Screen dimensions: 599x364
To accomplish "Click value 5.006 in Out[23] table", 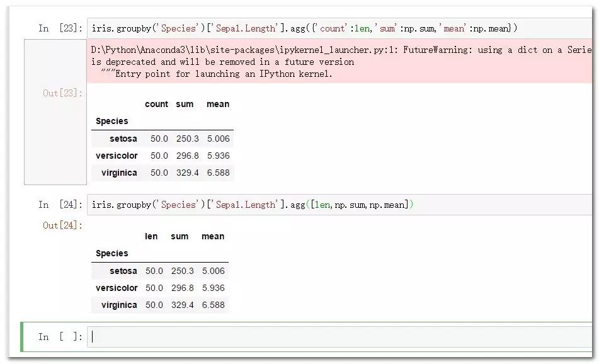I will [218, 139].
